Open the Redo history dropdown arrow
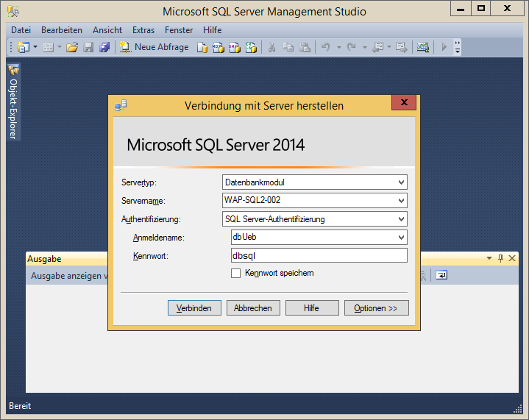529x420 pixels. click(x=365, y=47)
